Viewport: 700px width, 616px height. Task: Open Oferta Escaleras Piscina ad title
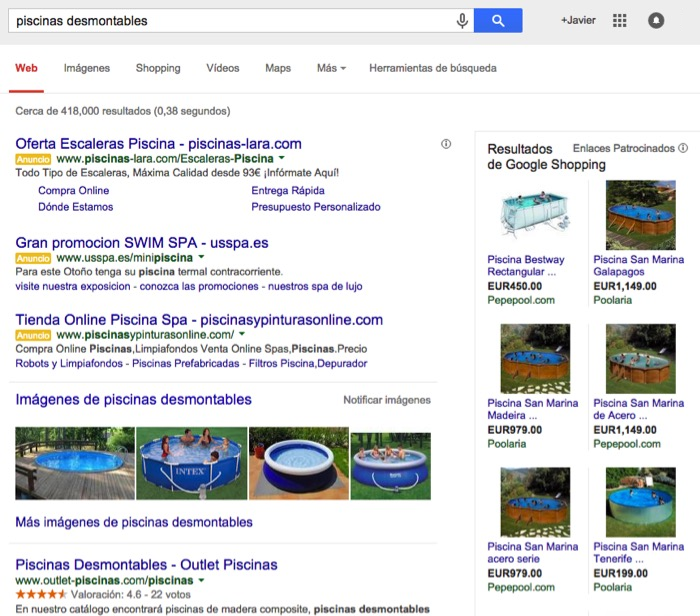[x=158, y=144]
